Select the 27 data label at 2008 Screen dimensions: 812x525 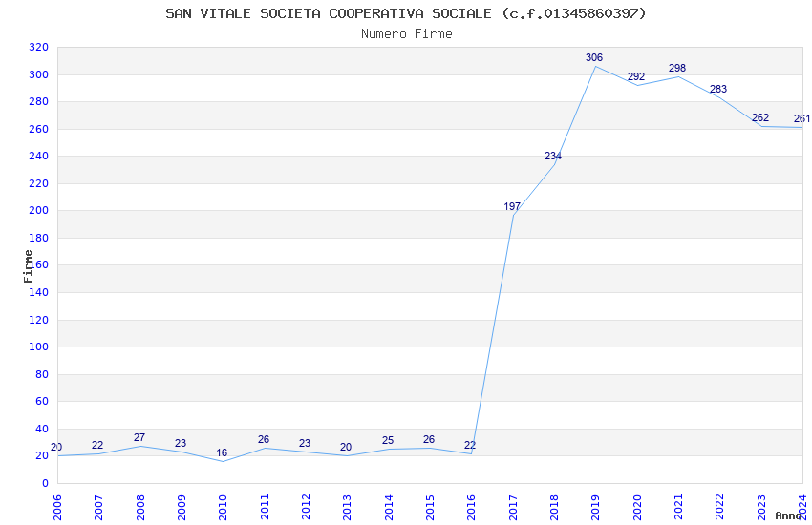(x=139, y=437)
